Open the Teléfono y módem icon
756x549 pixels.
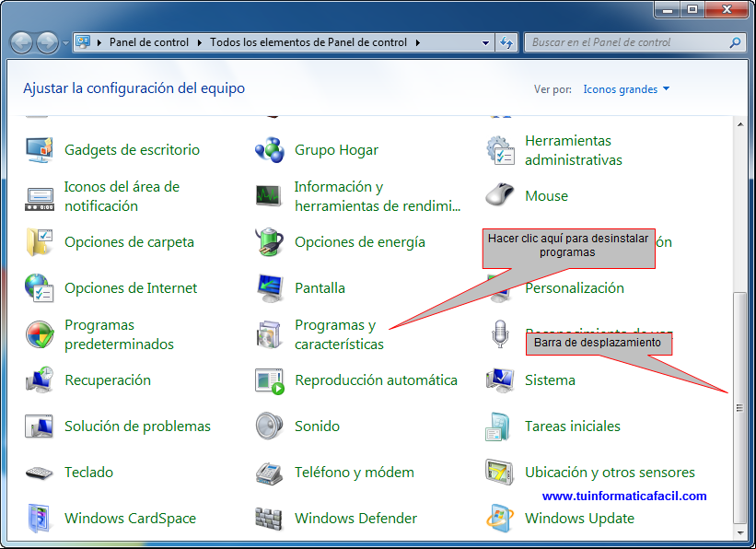click(x=269, y=473)
